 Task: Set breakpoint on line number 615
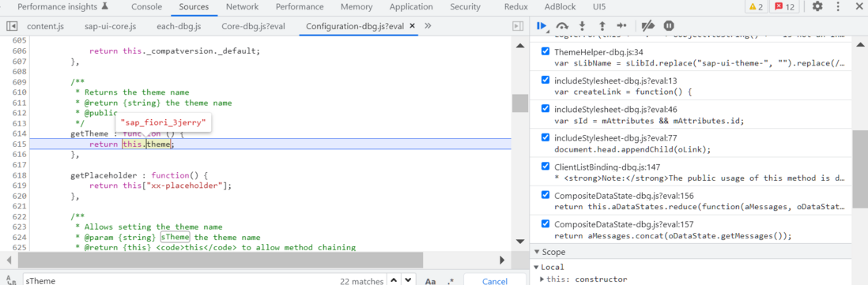tap(19, 144)
